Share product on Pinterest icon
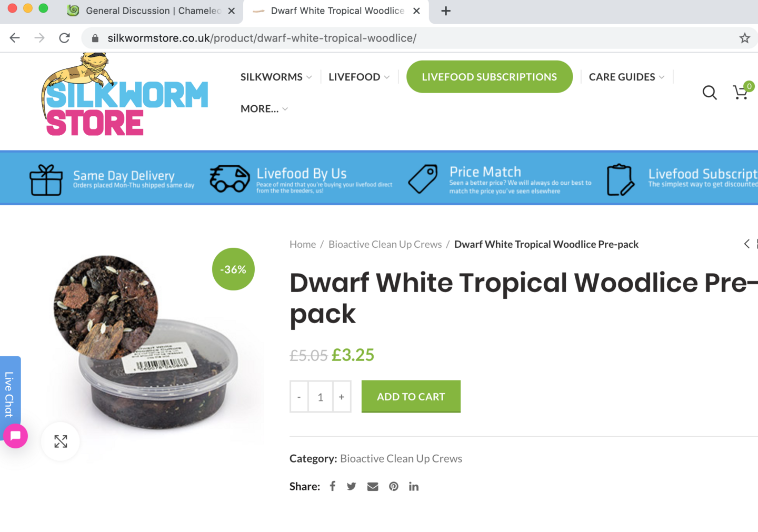Image resolution: width=758 pixels, height=532 pixels. 394,486
